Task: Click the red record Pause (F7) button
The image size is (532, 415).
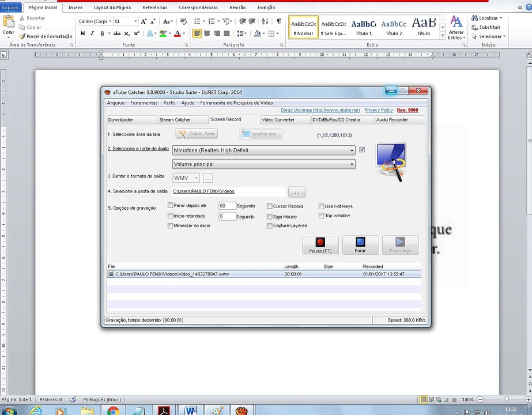Action: pyautogui.click(x=320, y=246)
